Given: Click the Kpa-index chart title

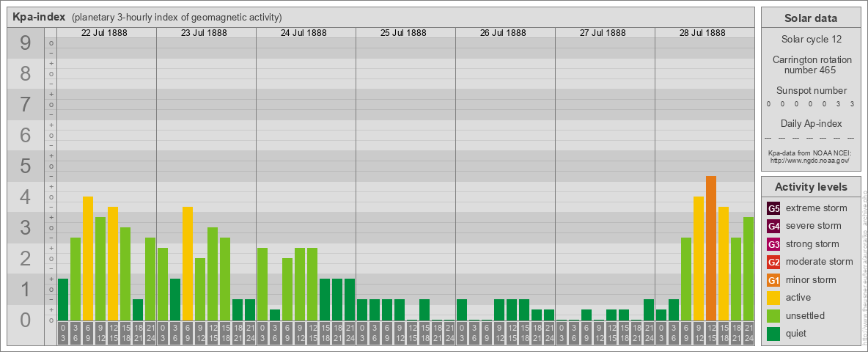Looking at the screenshot, I should [39, 17].
